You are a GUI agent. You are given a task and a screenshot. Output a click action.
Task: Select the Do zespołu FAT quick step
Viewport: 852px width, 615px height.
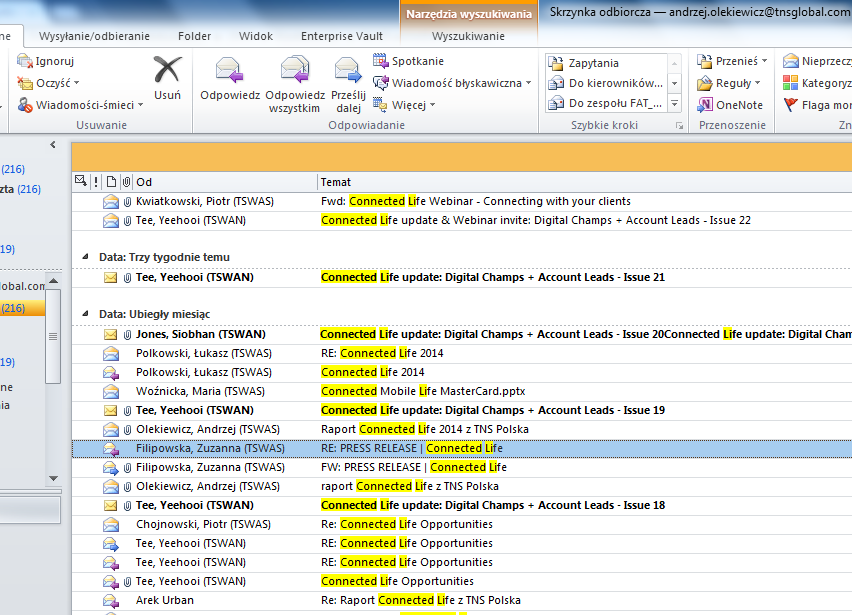pyautogui.click(x=606, y=103)
